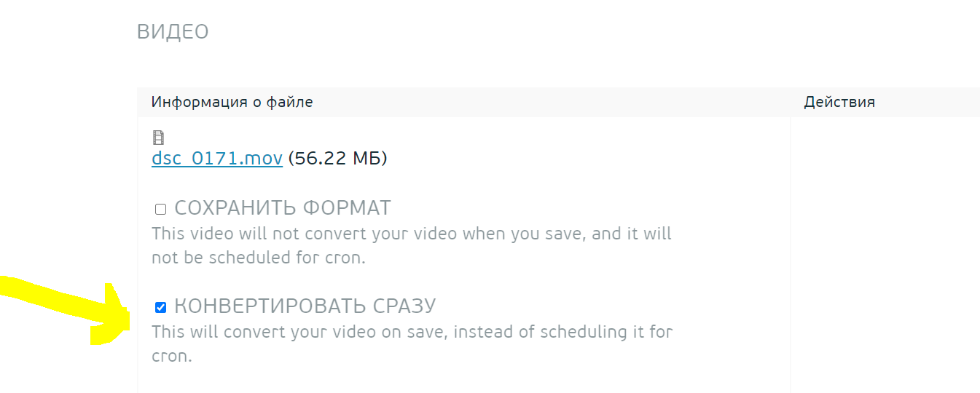The width and height of the screenshot is (980, 393).
Task: Open the dsc_0171.mov file link
Action: [x=216, y=158]
